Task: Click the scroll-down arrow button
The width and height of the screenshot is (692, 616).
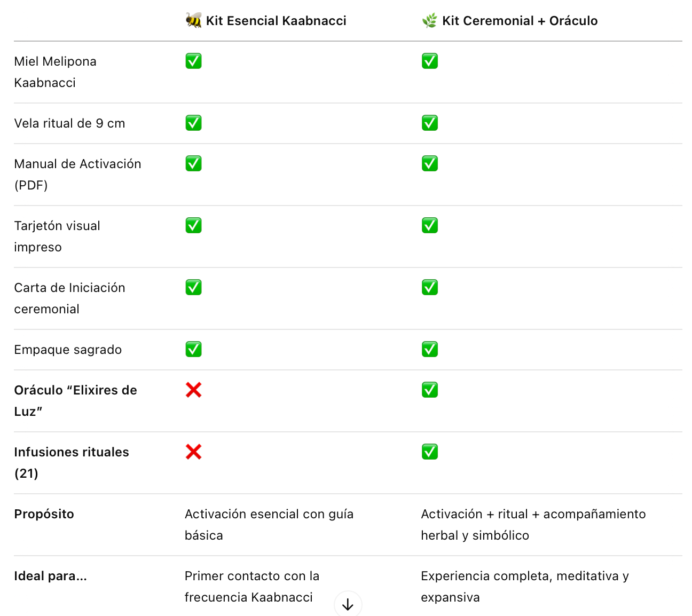Action: coord(348,604)
